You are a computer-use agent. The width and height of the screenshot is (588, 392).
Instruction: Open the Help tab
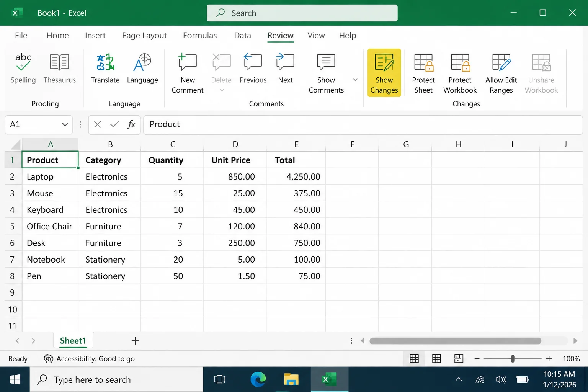pyautogui.click(x=348, y=36)
